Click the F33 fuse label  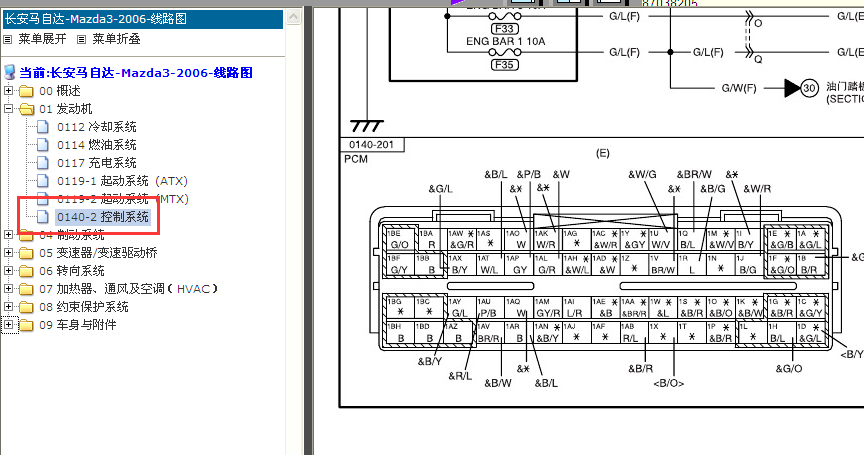tap(504, 29)
